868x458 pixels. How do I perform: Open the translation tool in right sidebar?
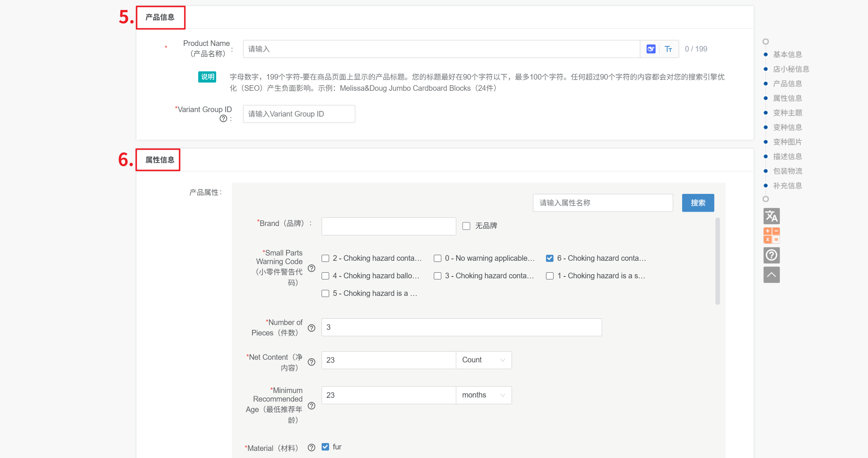tap(771, 216)
